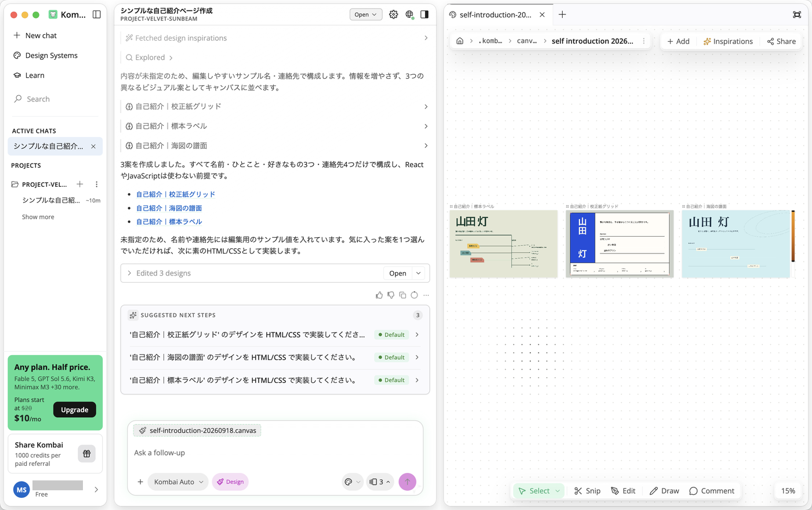
Task: Click the Ask a follow-up input
Action: coord(275,453)
